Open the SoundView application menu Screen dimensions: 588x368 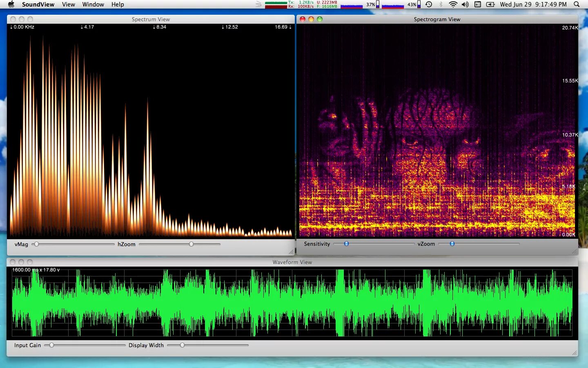[38, 4]
